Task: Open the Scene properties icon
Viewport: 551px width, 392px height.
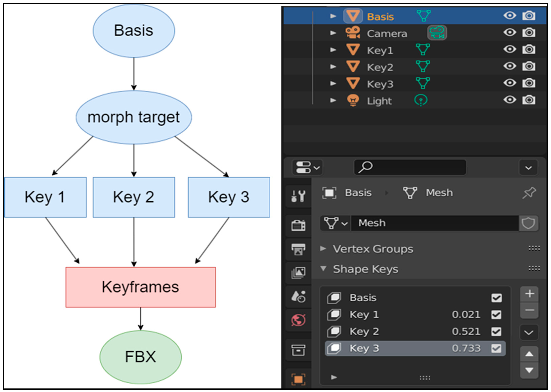Action: (x=298, y=296)
